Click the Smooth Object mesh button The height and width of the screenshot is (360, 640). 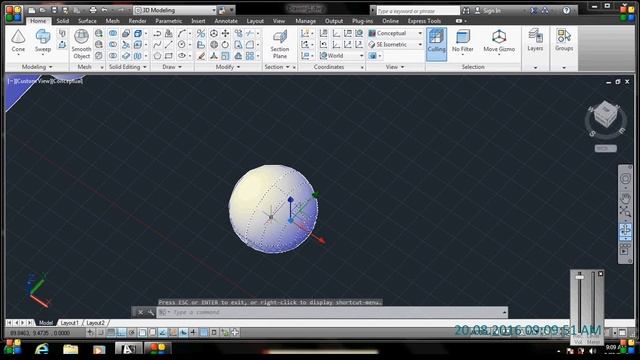(x=81, y=44)
